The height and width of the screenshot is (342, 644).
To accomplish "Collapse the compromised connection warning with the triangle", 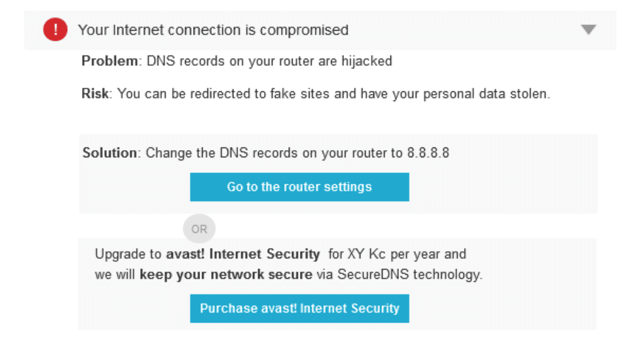I will click(588, 29).
